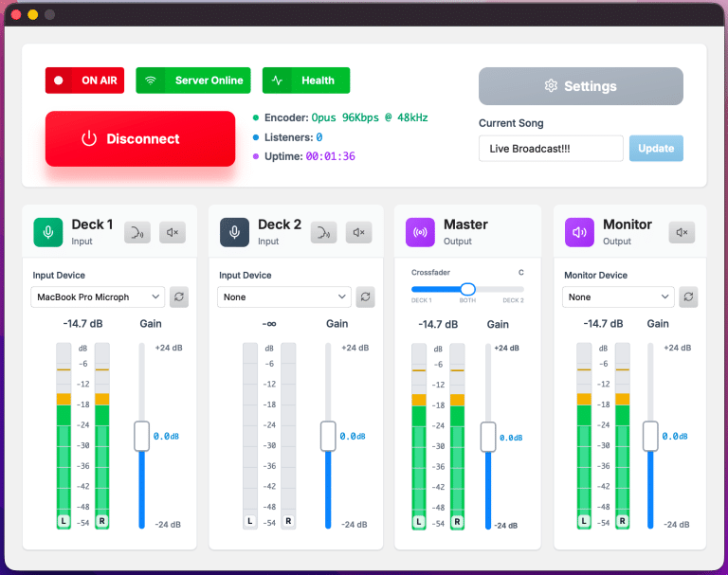Open Deck 2 Input Device dropdown
Image resolution: width=728 pixels, height=575 pixels.
(x=284, y=297)
